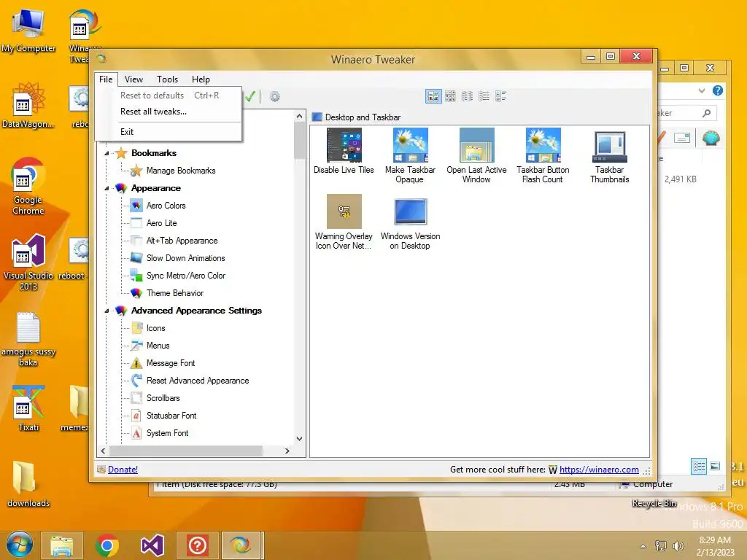Select Aero Colors in the tree
Viewport: 747px width, 560px height.
coord(166,206)
